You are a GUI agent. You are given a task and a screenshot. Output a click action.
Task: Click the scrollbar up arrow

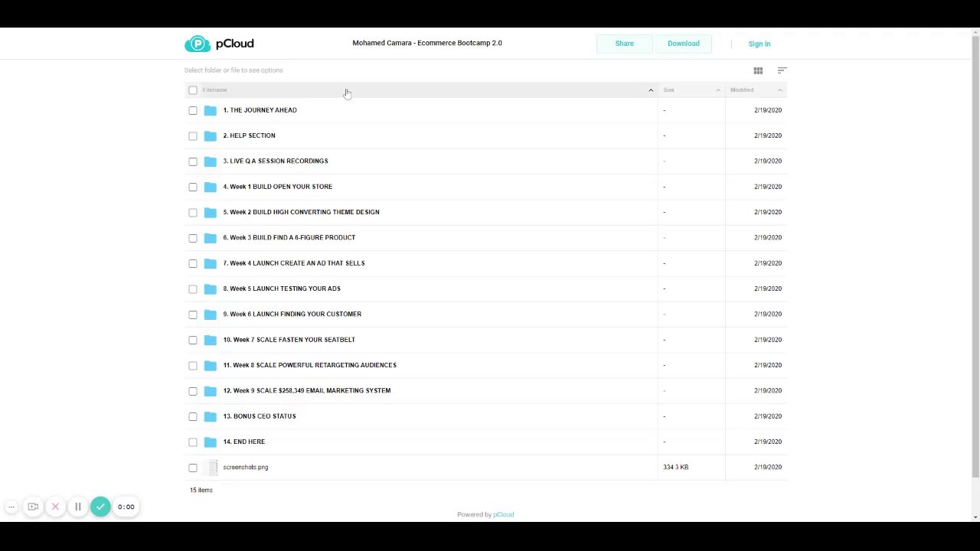click(975, 31)
